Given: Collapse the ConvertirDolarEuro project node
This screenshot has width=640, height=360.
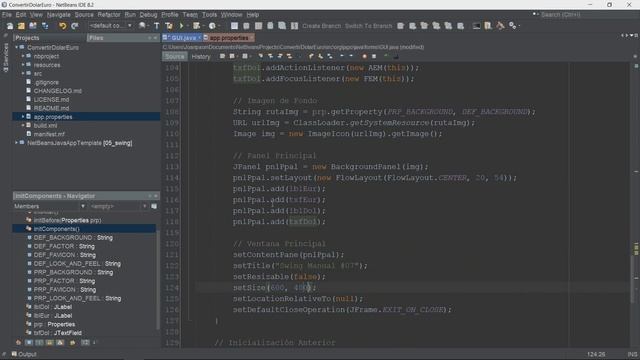Looking at the screenshot, I should 17,47.
